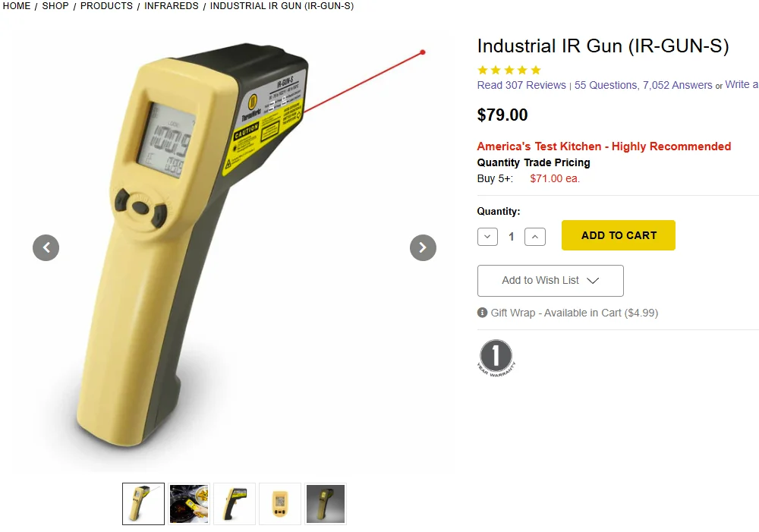Select the cooking pan scene thumbnail
This screenshot has height=532, width=759.
coord(189,504)
